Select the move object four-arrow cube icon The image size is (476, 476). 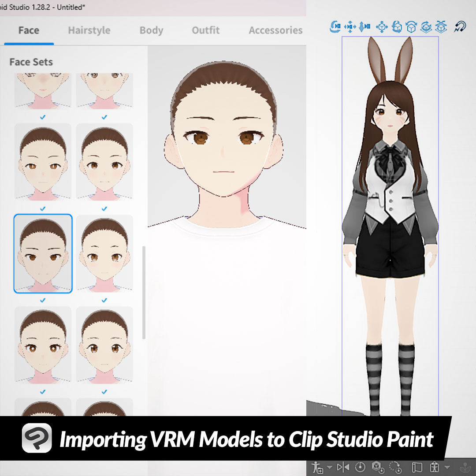click(x=382, y=27)
